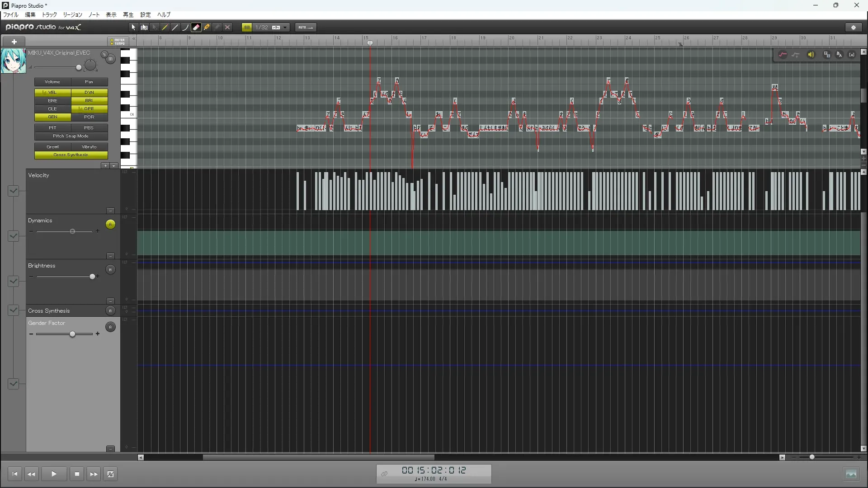Click the Pitch Snap Mode button
Viewport: 868px width, 488px height.
[71, 136]
